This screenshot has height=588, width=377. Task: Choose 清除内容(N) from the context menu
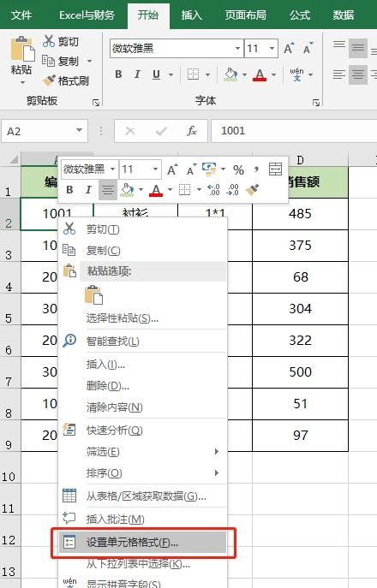[x=143, y=407]
